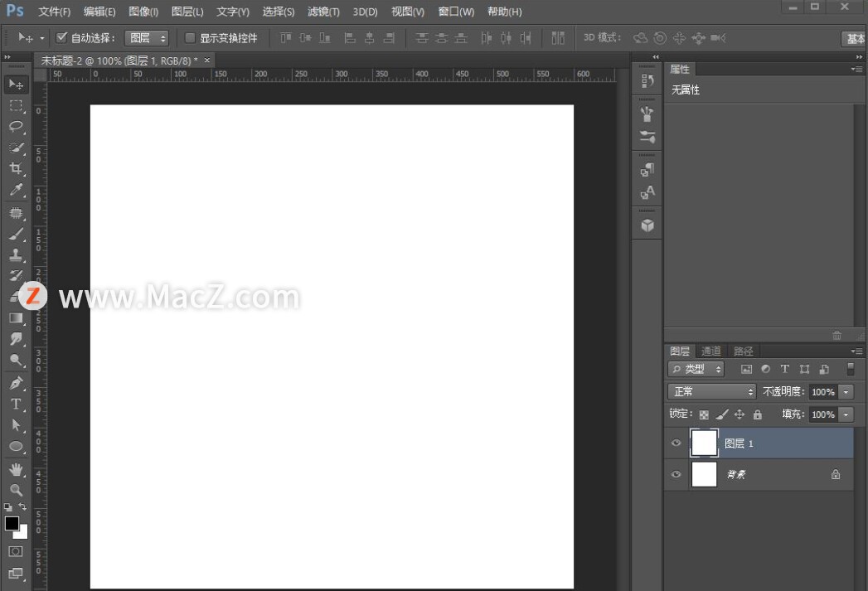The width and height of the screenshot is (868, 591).
Task: Open the 填充 slider arrow
Action: pos(846,414)
